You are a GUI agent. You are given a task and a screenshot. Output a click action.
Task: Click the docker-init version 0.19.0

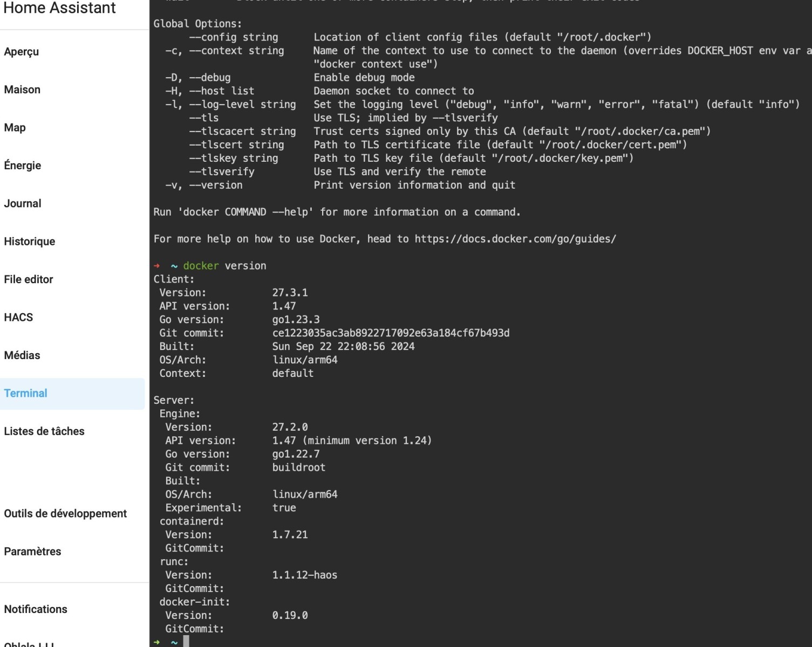click(290, 616)
